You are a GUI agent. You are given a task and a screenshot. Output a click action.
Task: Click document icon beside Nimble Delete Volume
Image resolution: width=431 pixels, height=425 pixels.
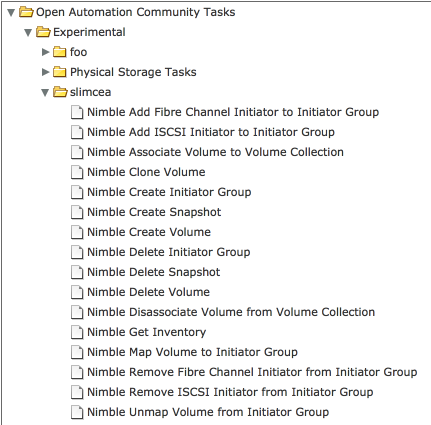[x=77, y=292]
